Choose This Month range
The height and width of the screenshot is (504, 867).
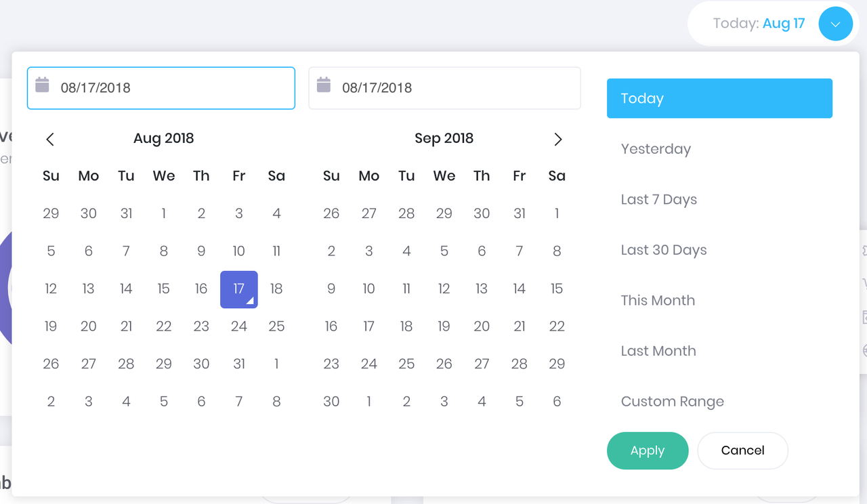point(658,301)
